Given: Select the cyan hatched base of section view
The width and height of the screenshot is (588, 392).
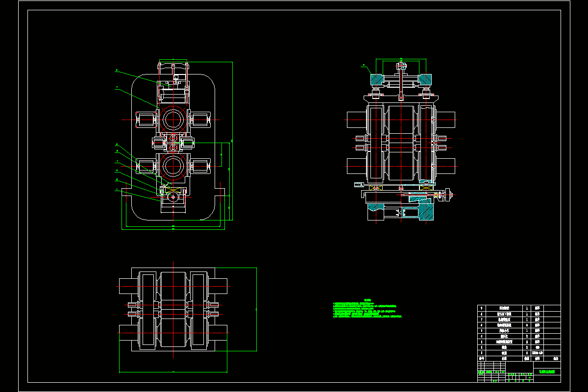Looking at the screenshot, I should pyautogui.click(x=400, y=211).
